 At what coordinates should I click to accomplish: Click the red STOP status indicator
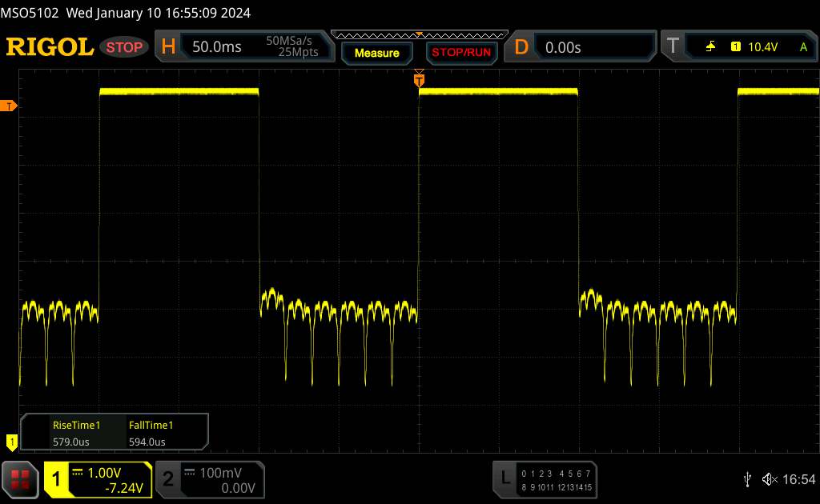click(x=125, y=47)
